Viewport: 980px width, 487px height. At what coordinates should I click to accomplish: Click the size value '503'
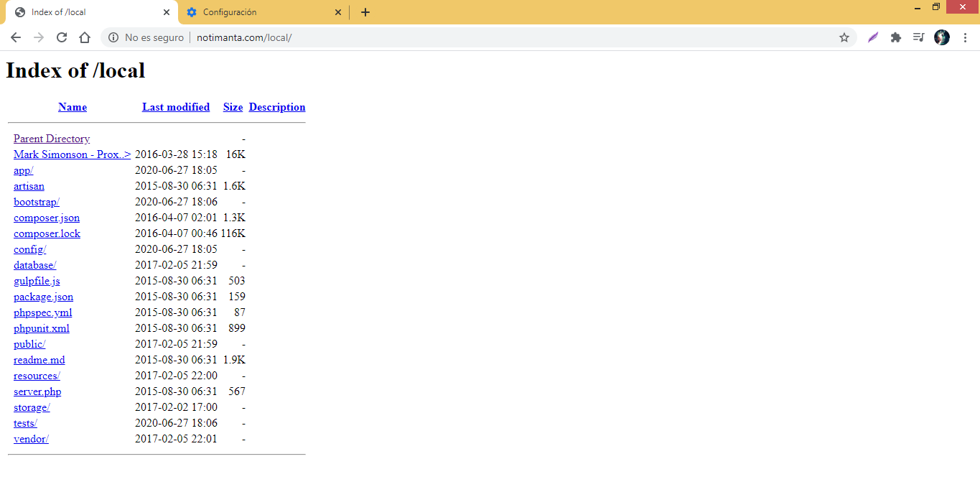coord(237,281)
